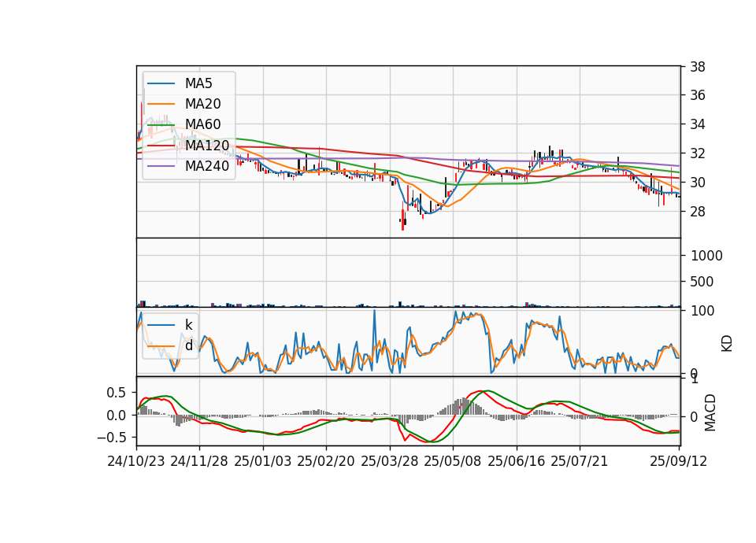Click the price axis value 34

(698, 124)
